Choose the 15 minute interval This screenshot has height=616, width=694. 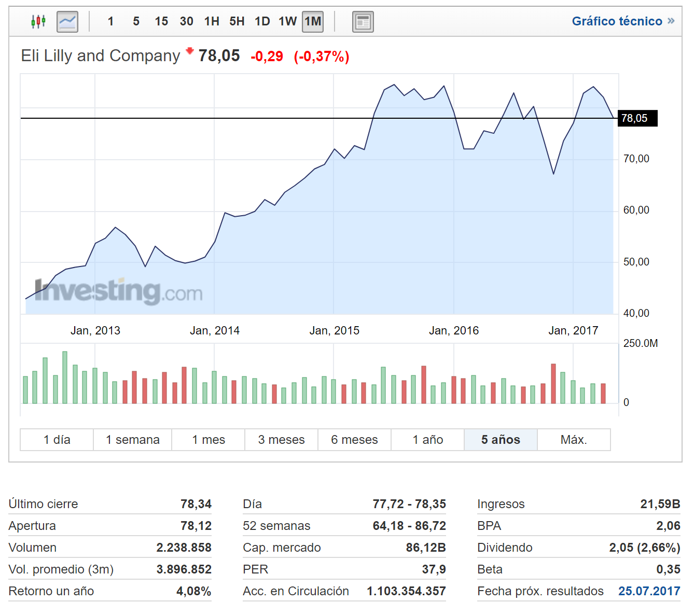click(x=161, y=21)
